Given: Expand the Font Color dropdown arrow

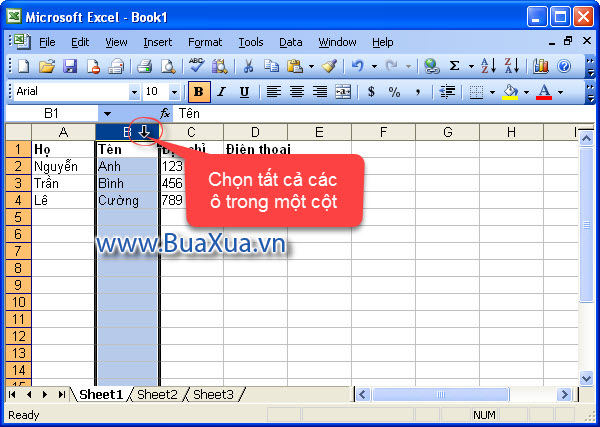Looking at the screenshot, I should point(560,92).
